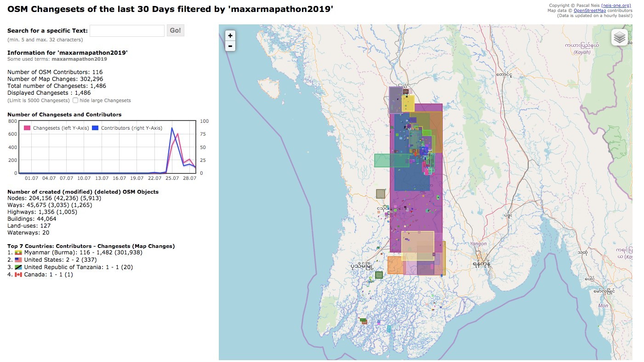
Task: Click the Tanzania flag icon
Action: click(18, 267)
